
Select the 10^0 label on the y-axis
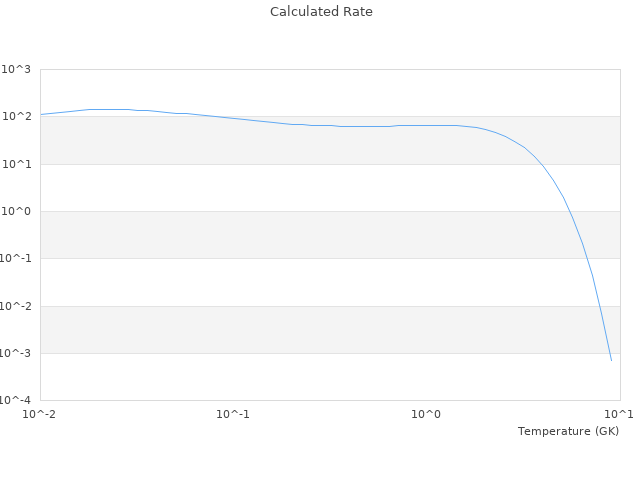click(16, 211)
